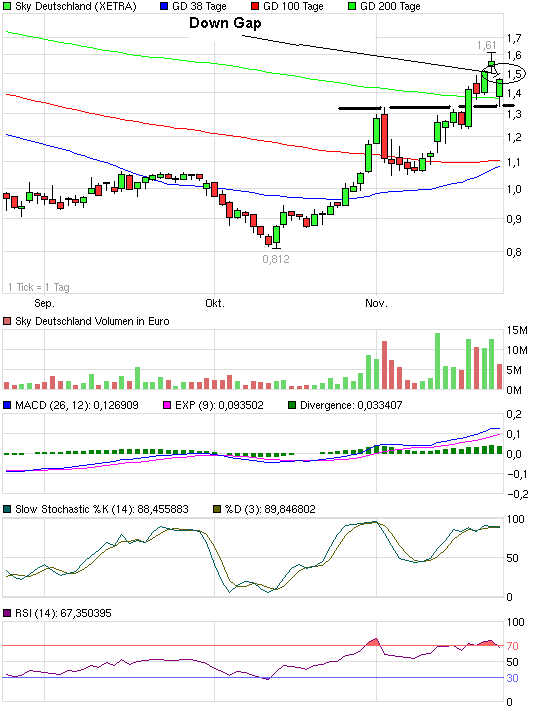The height and width of the screenshot is (710, 545).
Task: Click the '1,7' price axis value
Action: pos(514,38)
